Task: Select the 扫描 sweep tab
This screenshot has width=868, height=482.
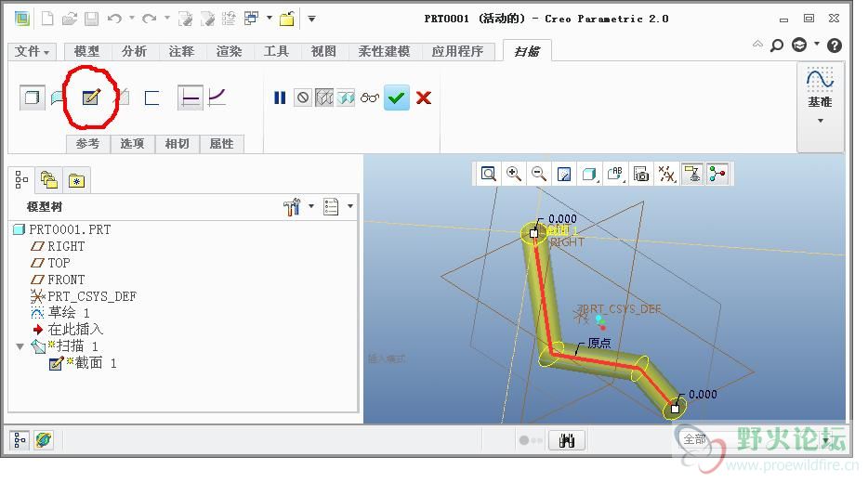Action: pos(527,51)
